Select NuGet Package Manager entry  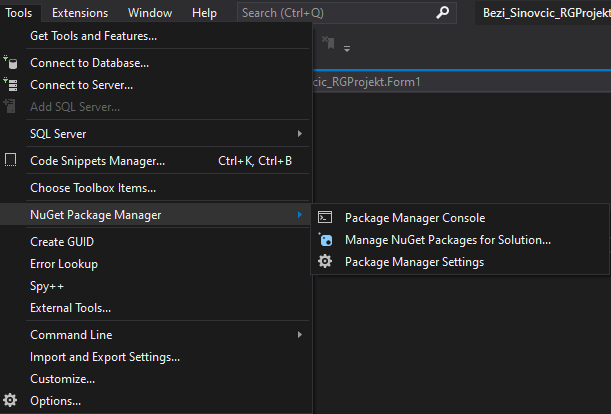(x=156, y=214)
